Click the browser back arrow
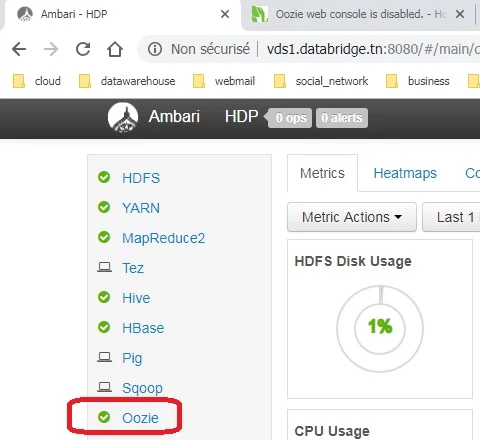The width and height of the screenshot is (480, 440). click(19, 49)
